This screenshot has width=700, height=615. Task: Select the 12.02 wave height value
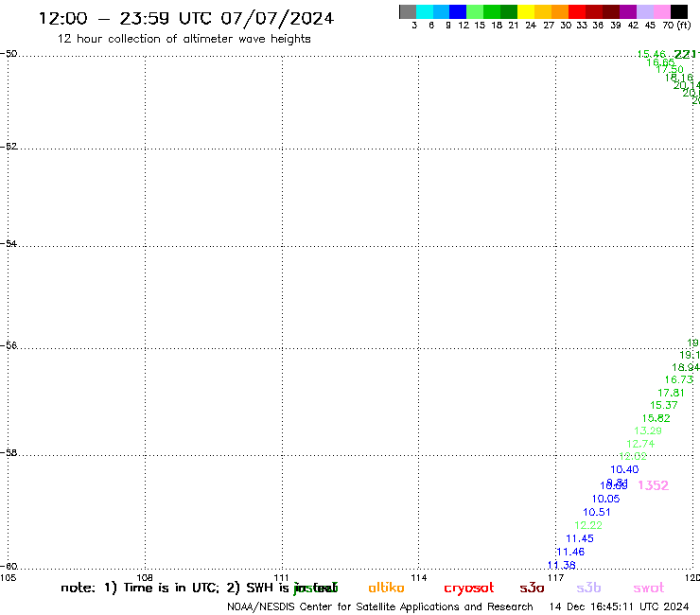633,456
